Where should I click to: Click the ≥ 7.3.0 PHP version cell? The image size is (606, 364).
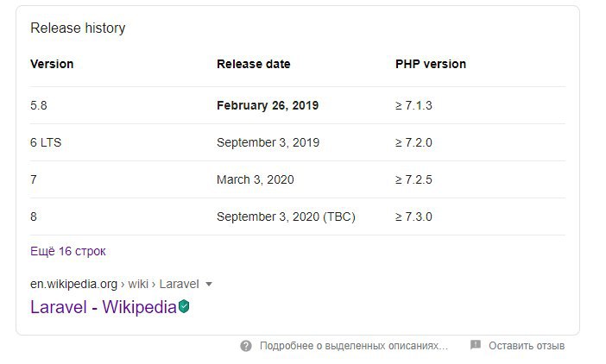(x=413, y=217)
